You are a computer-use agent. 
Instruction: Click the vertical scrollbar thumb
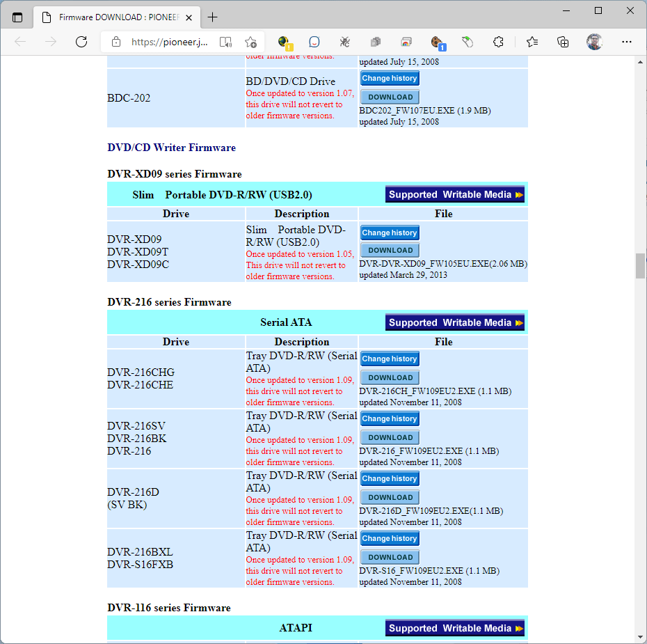[640, 265]
